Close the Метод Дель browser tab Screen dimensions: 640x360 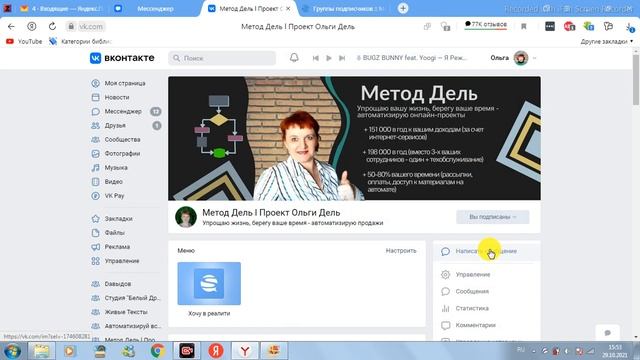pos(288,8)
